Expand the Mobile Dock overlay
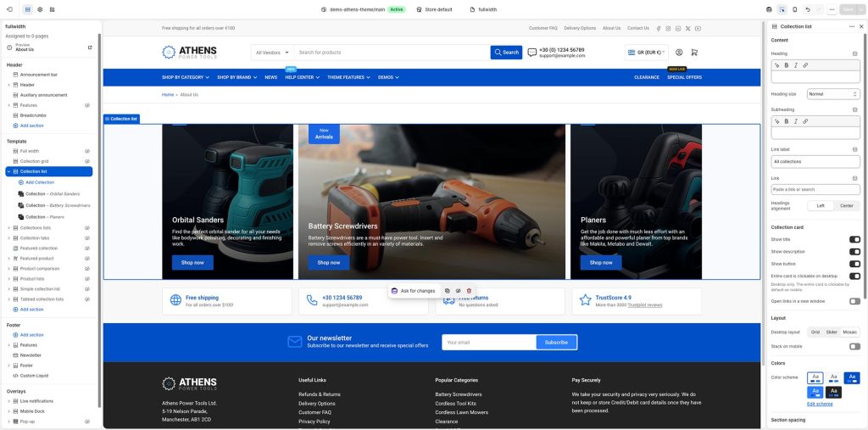Screen dimensions: 868x430 8,411
